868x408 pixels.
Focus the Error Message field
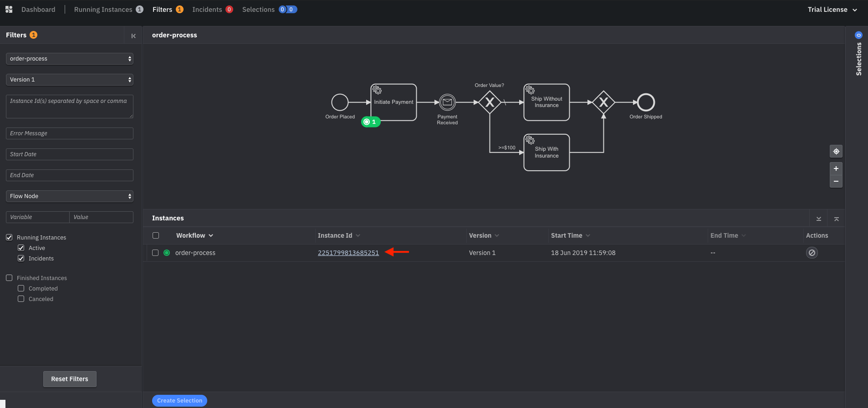[x=70, y=133]
